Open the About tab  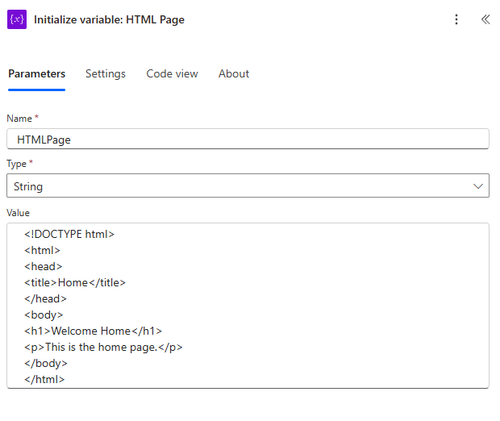click(234, 74)
